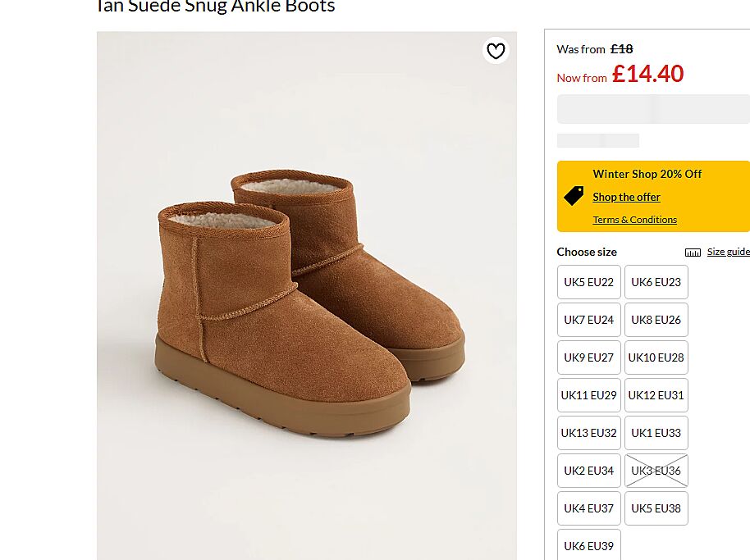
Task: Choose size UK13 EU32
Action: pos(588,433)
